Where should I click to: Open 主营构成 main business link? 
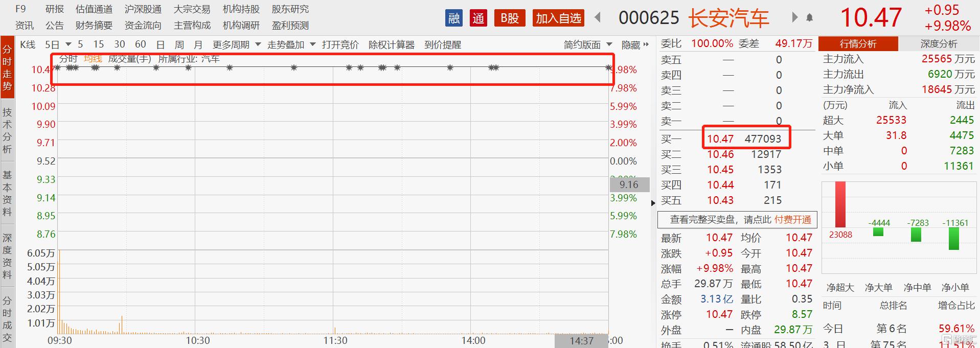click(x=192, y=26)
